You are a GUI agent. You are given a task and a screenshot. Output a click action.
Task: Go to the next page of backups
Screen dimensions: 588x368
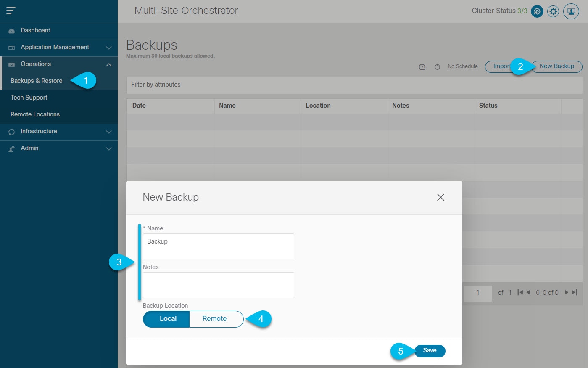pyautogui.click(x=567, y=293)
